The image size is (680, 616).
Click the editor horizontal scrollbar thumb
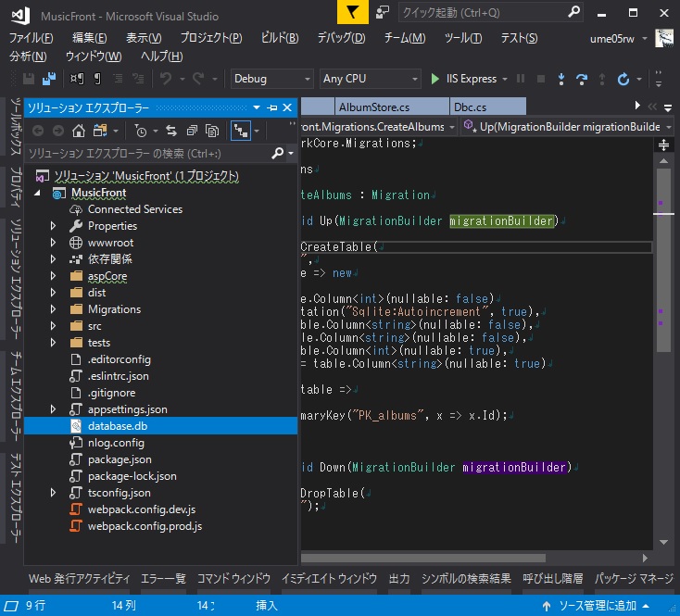coord(423,558)
